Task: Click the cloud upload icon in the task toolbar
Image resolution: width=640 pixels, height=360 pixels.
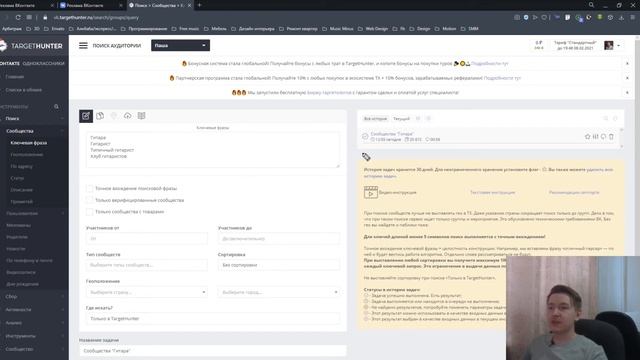Action: pyautogui.click(x=128, y=116)
